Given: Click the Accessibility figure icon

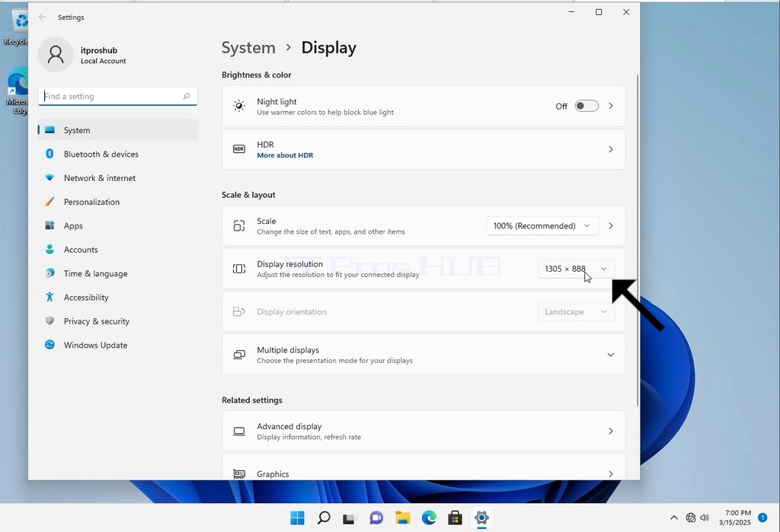Looking at the screenshot, I should click(x=50, y=298).
